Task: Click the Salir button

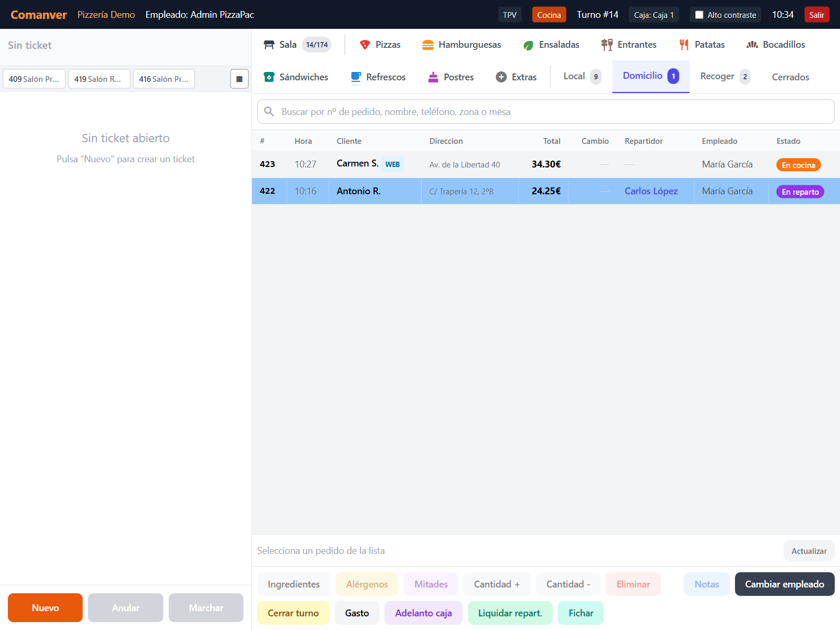Action: (x=816, y=15)
